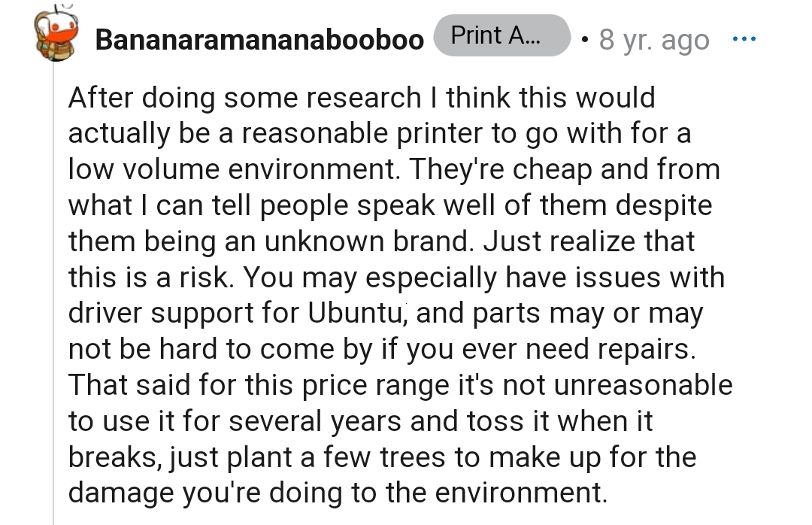This screenshot has height=525, width=812.
Task: Collapse the thread using the vertical line
Action: point(53,301)
